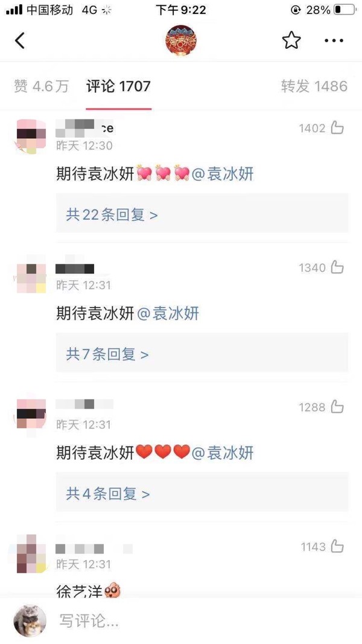Open the @袁冰妍 mention in second comment
This screenshot has height=644, width=362.
(x=168, y=313)
